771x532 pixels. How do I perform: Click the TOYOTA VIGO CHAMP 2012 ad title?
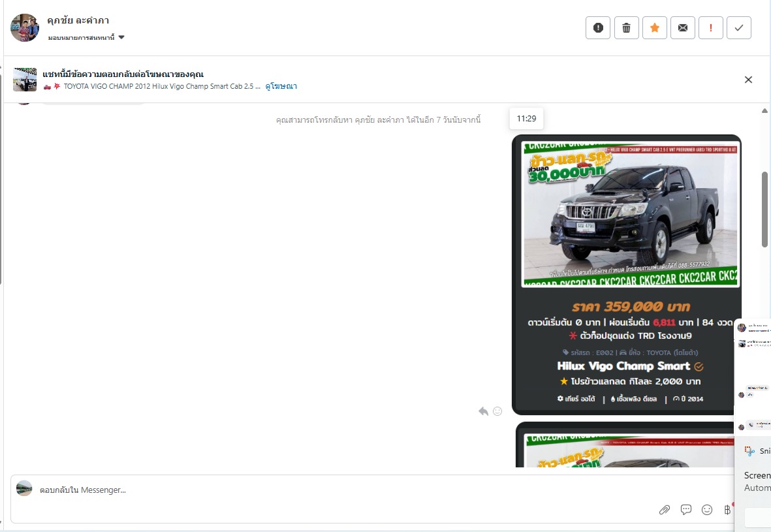[162, 86]
